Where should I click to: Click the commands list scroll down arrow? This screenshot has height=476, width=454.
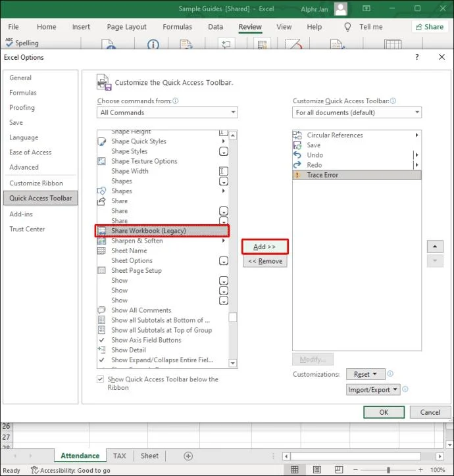click(x=233, y=363)
